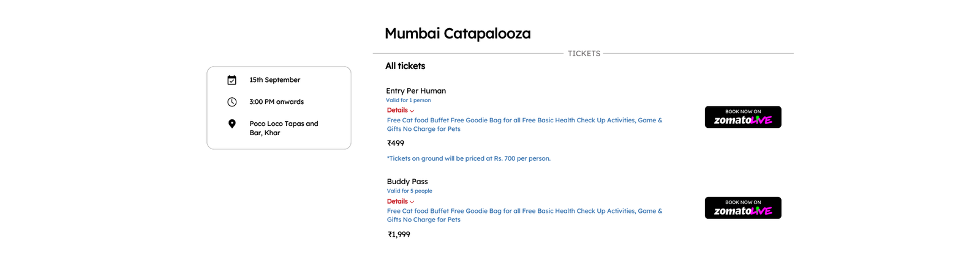Click the location pin icon for Poco Loco

(x=232, y=124)
